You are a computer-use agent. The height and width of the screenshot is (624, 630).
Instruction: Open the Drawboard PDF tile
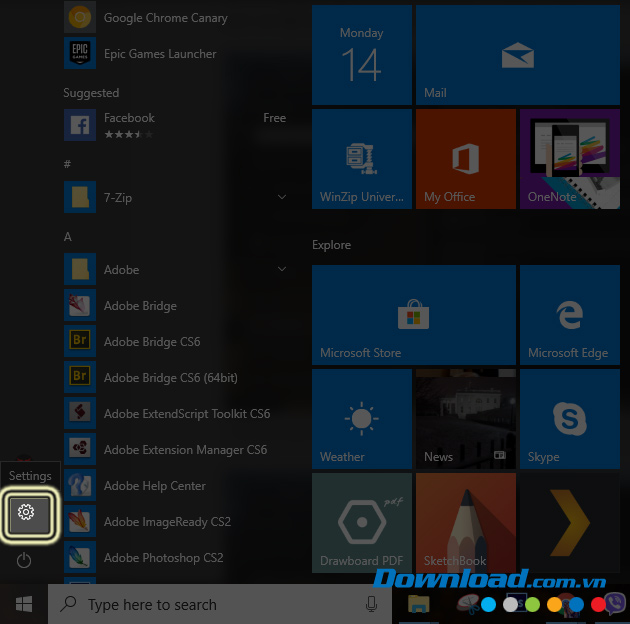click(x=362, y=522)
